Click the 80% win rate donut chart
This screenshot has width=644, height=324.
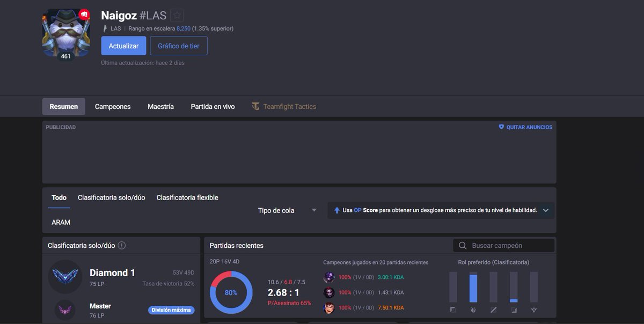point(231,292)
